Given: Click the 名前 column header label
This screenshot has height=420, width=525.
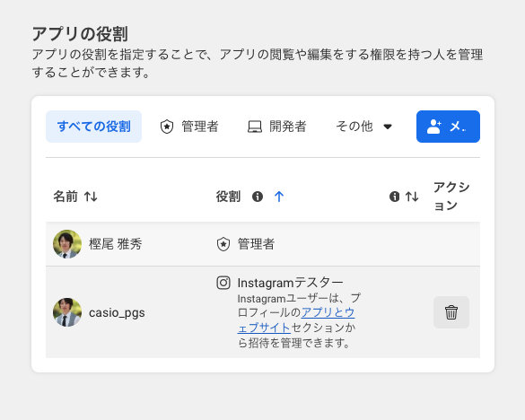Looking at the screenshot, I should tap(66, 197).
